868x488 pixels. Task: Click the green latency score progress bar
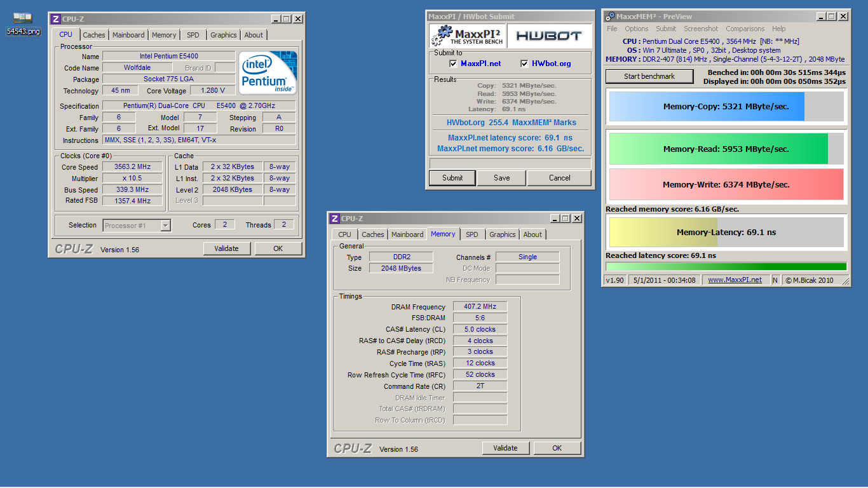tap(726, 266)
